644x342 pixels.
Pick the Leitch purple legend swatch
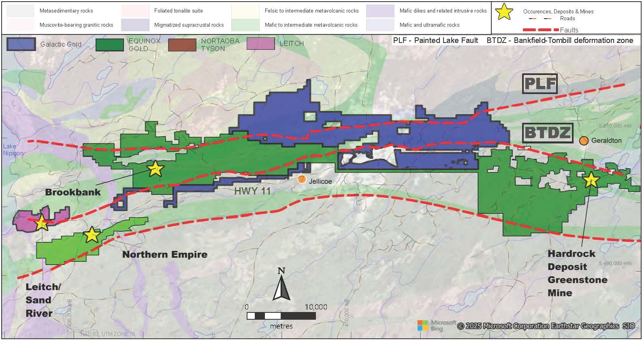[x=260, y=44]
